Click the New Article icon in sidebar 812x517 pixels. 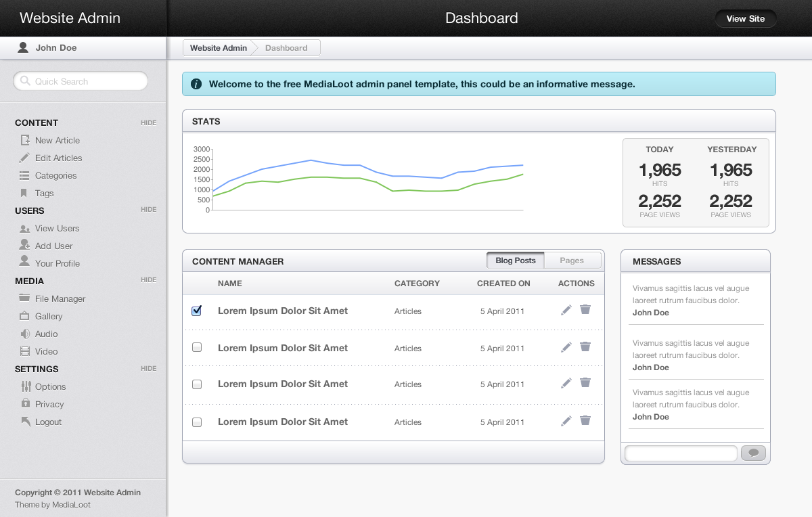pyautogui.click(x=25, y=140)
